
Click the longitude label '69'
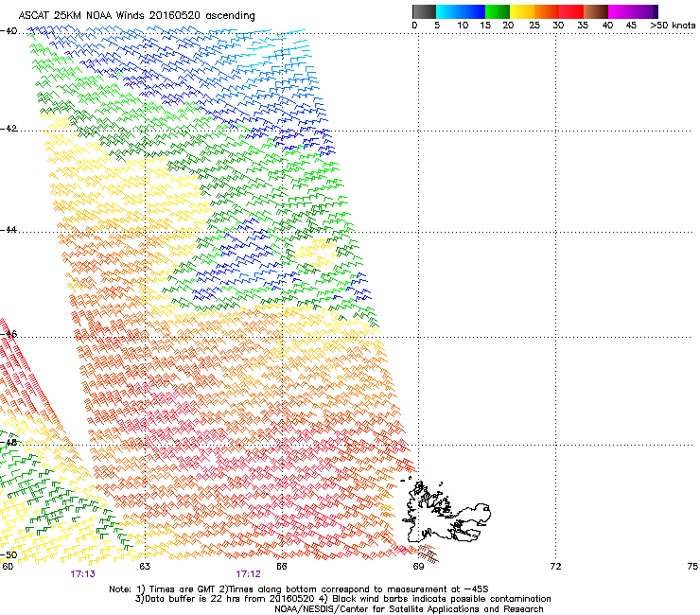click(418, 567)
